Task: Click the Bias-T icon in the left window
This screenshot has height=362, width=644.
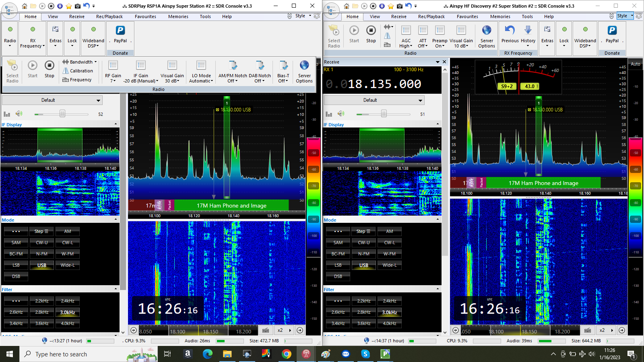Action: pyautogui.click(x=283, y=66)
